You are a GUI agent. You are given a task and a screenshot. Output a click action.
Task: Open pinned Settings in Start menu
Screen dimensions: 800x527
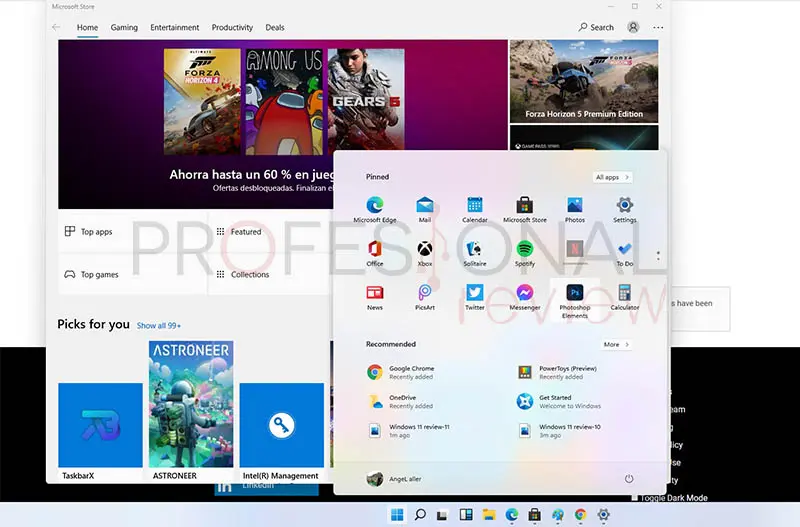tap(624, 210)
